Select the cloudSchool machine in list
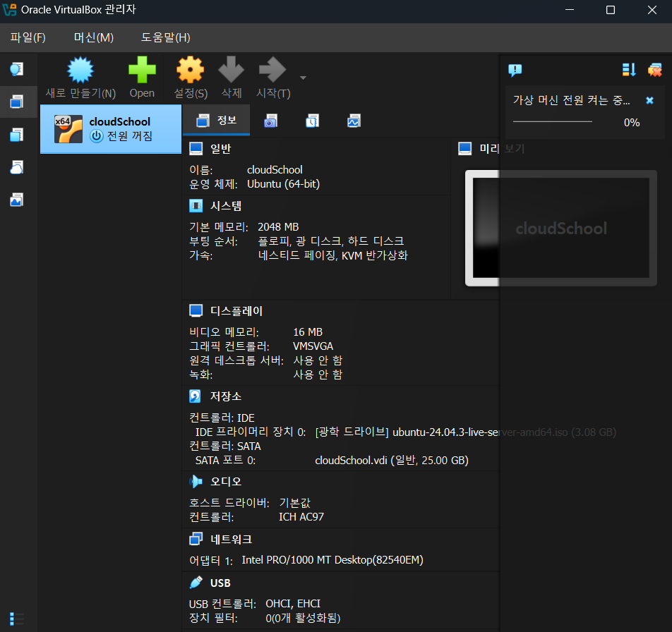 pyautogui.click(x=111, y=129)
